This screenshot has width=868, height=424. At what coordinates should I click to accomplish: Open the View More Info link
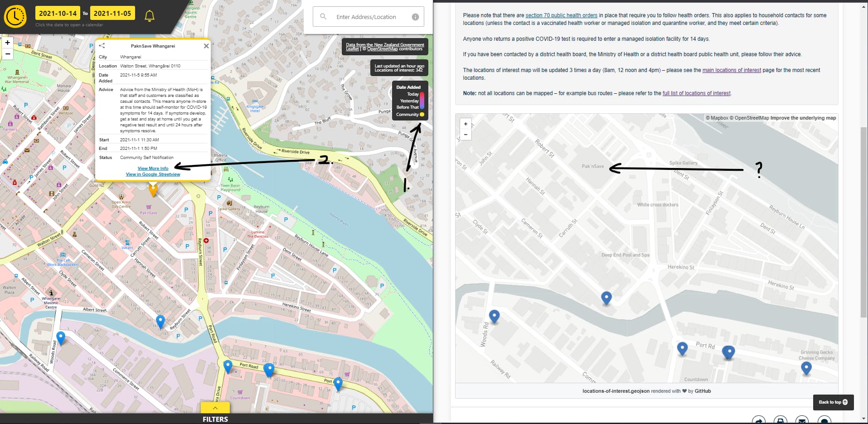click(x=153, y=169)
